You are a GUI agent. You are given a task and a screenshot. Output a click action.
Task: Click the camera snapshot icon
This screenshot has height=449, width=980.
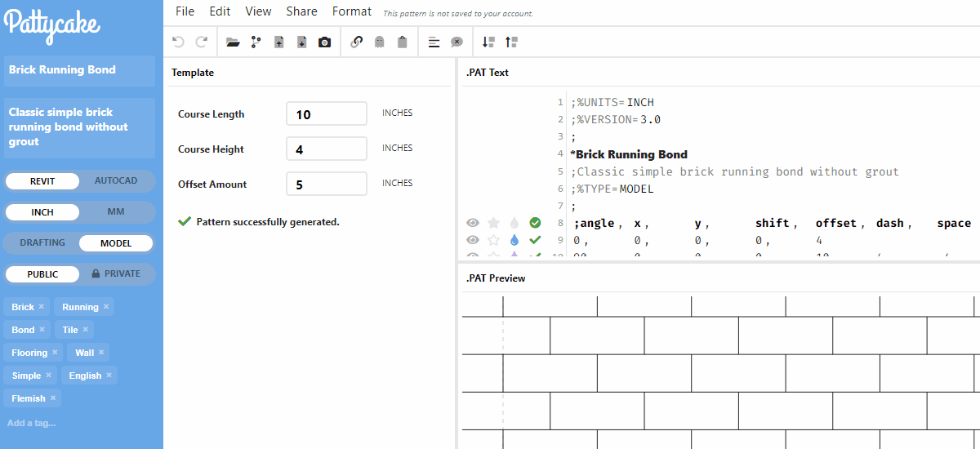point(324,42)
